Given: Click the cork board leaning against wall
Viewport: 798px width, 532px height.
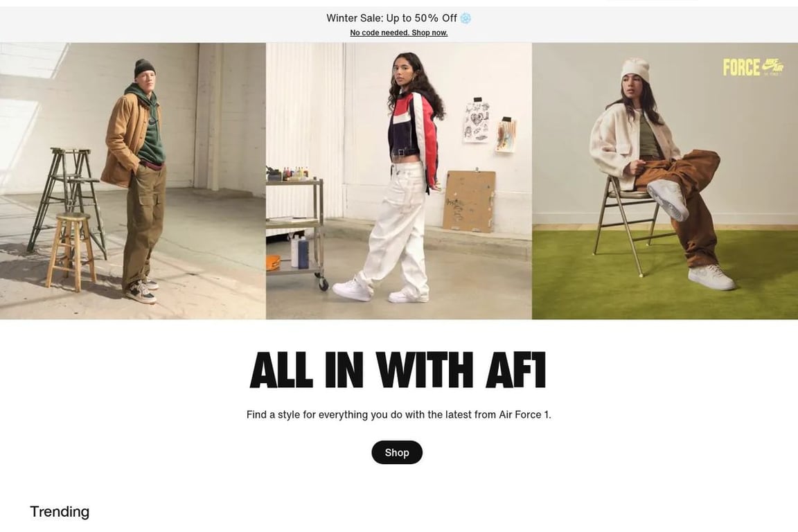Looking at the screenshot, I should (x=469, y=201).
